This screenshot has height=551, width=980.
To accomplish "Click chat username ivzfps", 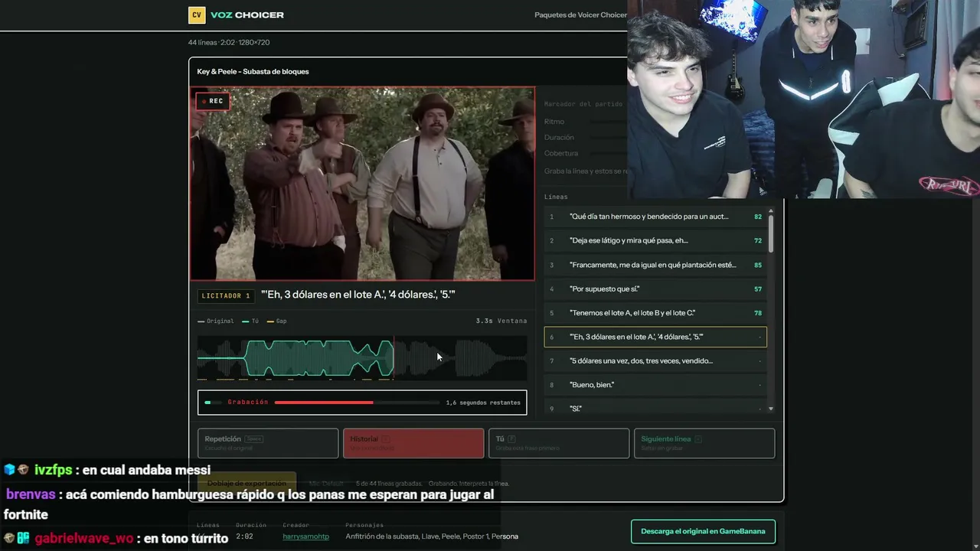I will pyautogui.click(x=53, y=470).
